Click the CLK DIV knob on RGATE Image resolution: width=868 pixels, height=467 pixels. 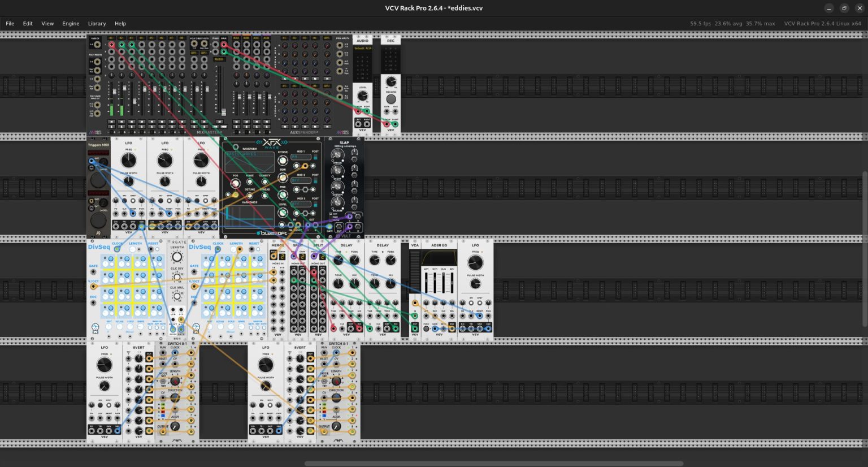177,277
